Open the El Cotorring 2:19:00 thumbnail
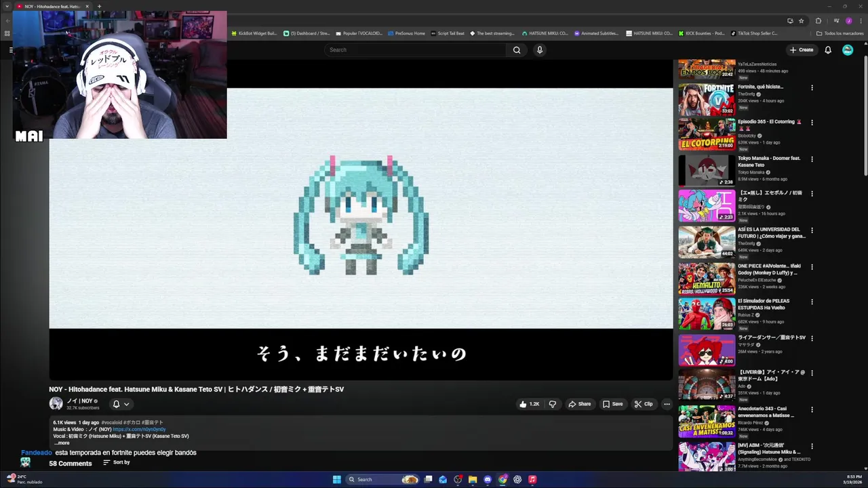The width and height of the screenshot is (868, 488). coord(707,134)
